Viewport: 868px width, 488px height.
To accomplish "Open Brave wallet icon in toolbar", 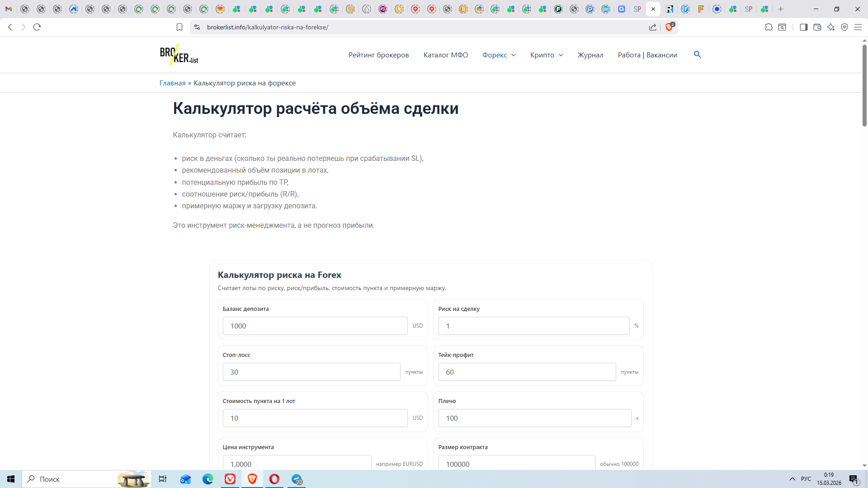I will [x=817, y=27].
